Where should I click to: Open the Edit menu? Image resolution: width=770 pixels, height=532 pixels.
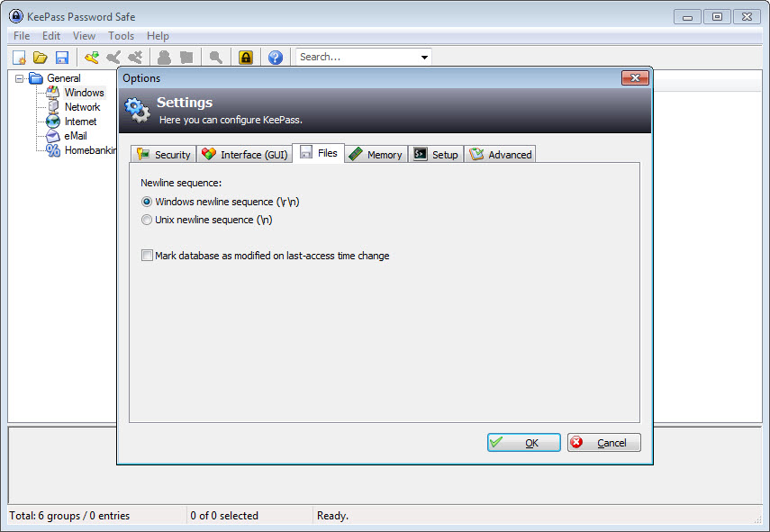51,36
